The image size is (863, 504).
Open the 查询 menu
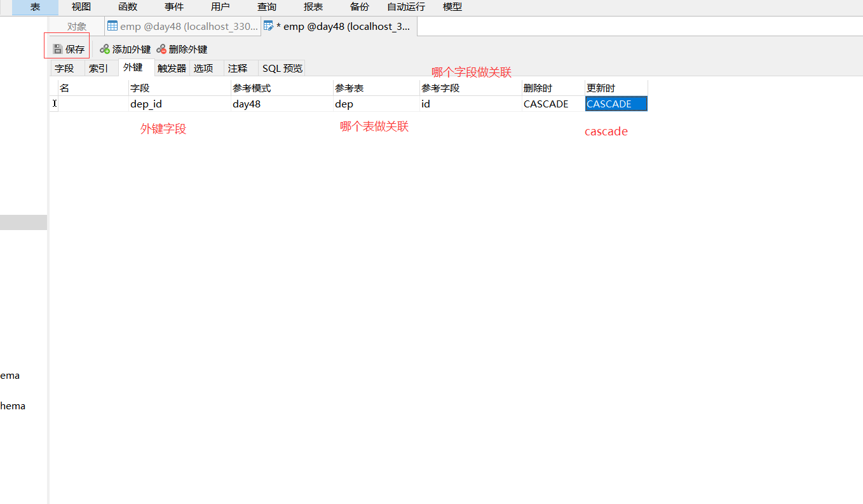tap(266, 7)
